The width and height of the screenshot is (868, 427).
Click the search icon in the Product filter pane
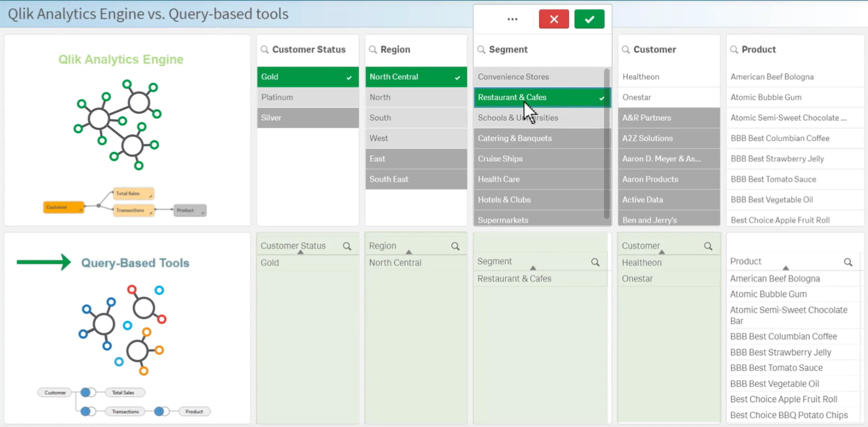point(735,50)
